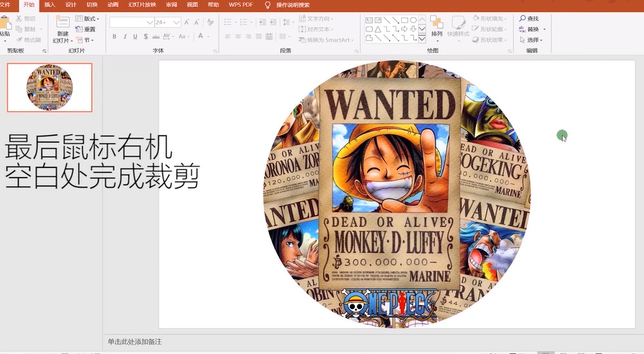Open the character spacing AV dropdown

click(x=168, y=37)
